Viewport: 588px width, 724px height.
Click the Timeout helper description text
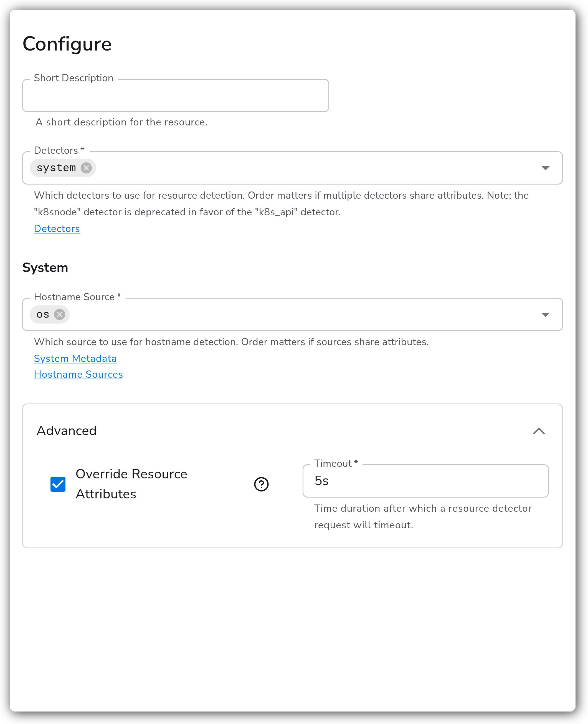click(423, 517)
